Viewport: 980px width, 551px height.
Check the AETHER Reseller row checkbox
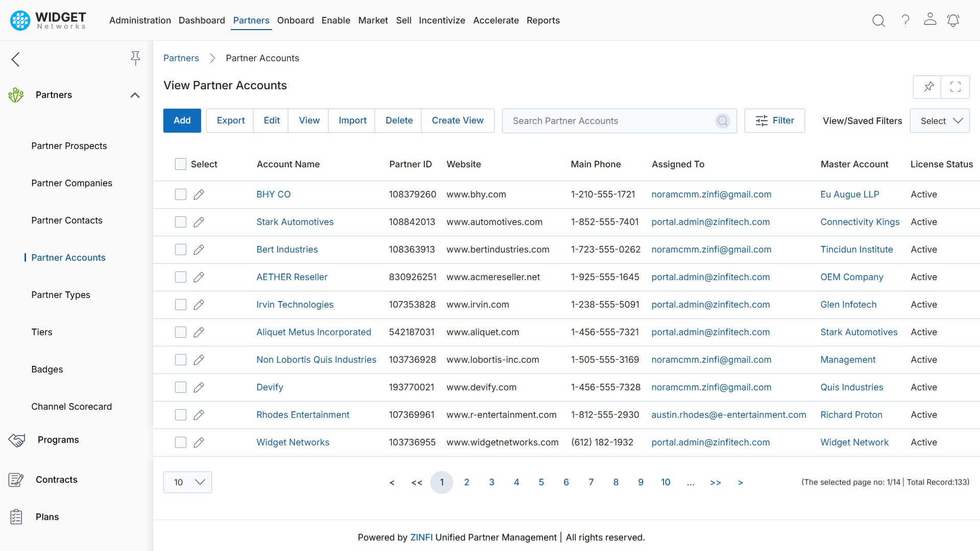pos(181,277)
